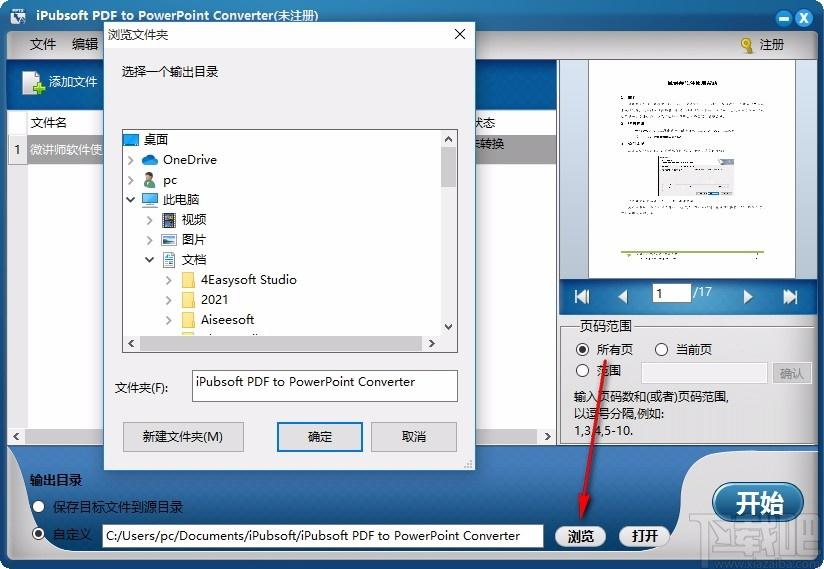Expand the 4Easysoft Studio folder
Image resolution: width=824 pixels, height=569 pixels.
pos(169,280)
